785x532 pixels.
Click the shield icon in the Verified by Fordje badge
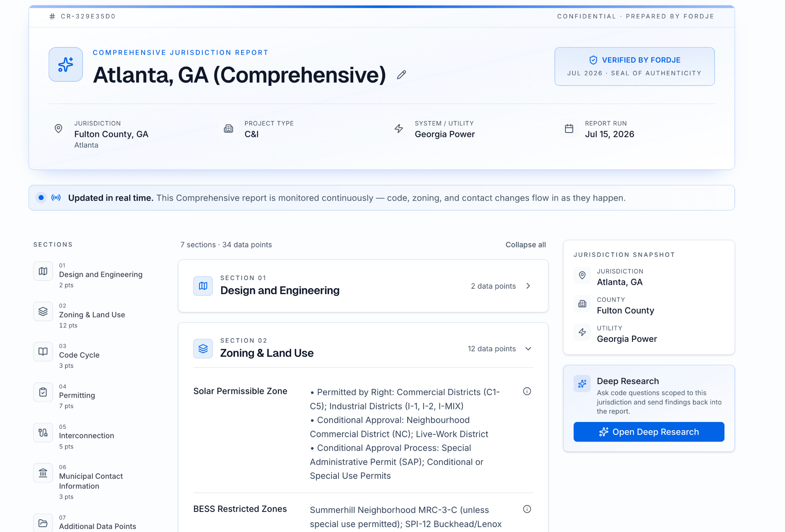pos(593,60)
